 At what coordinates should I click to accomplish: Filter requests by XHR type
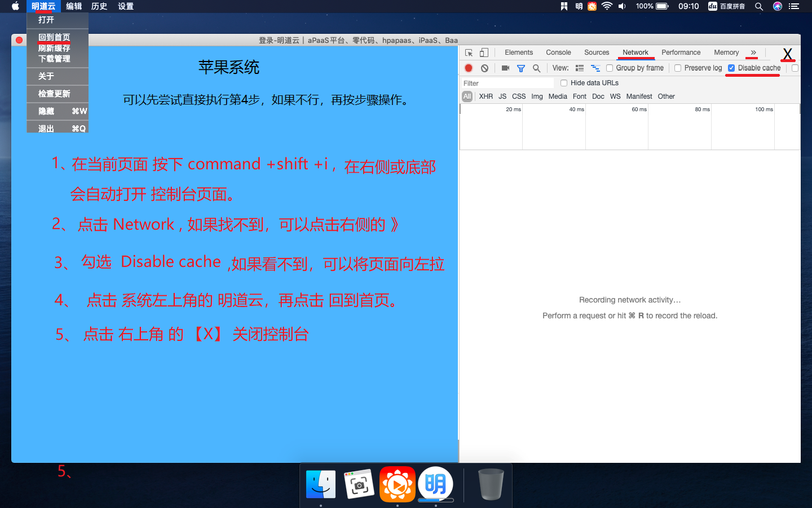(486, 97)
